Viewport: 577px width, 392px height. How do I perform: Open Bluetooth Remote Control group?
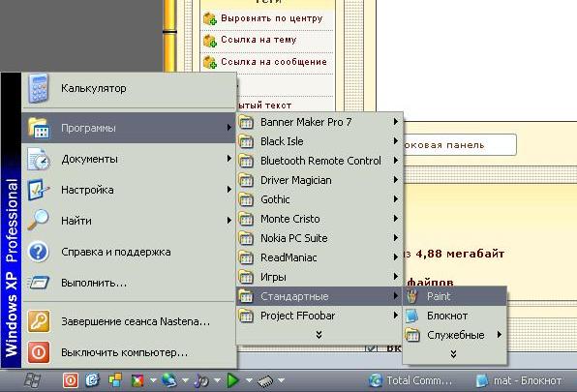(x=319, y=161)
